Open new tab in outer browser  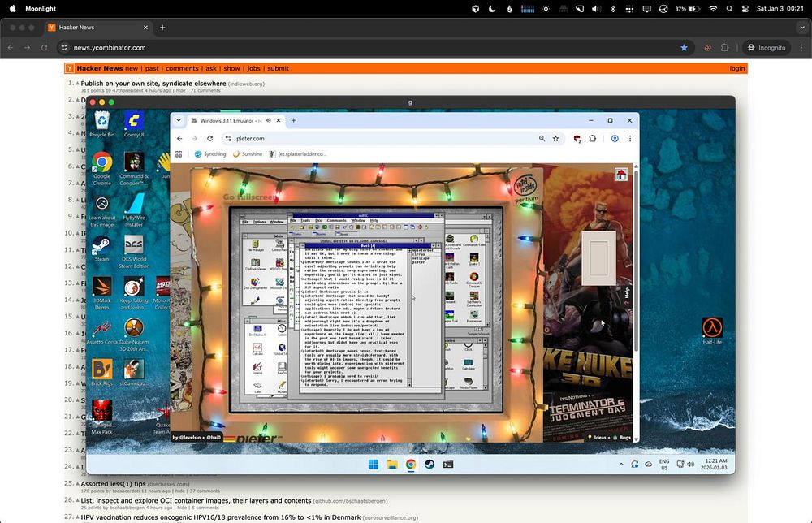[x=162, y=28]
